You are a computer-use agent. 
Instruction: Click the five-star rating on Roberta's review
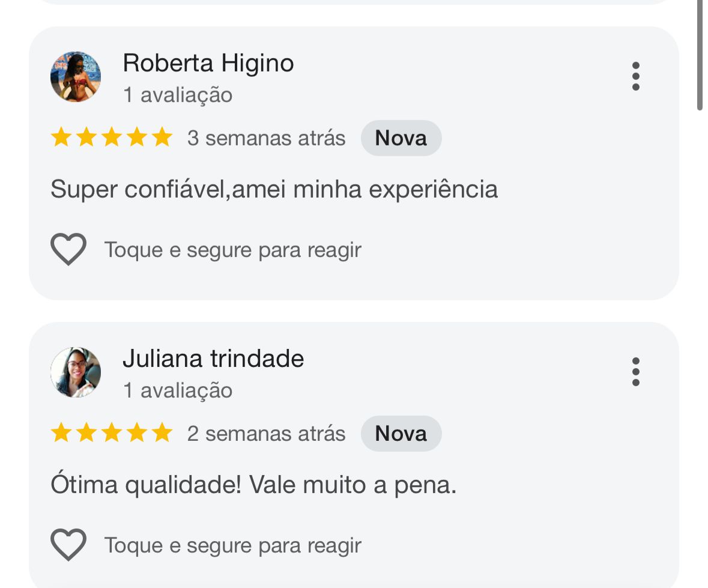pos(112,138)
